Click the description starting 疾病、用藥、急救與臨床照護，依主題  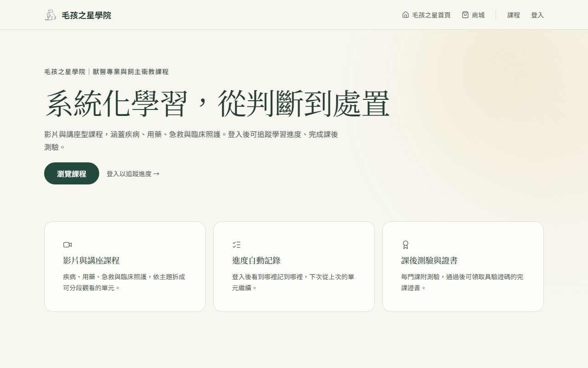click(x=124, y=282)
